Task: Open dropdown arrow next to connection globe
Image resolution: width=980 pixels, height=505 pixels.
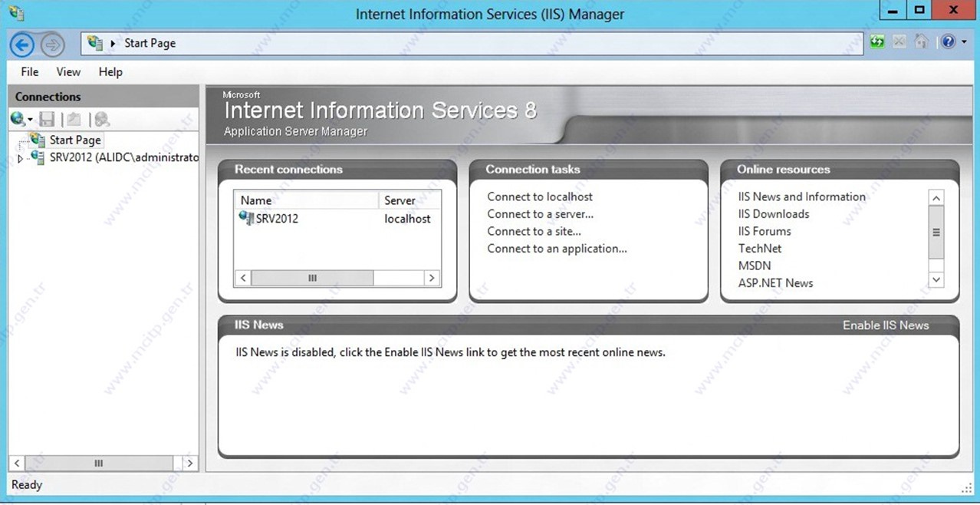Action: click(30, 120)
